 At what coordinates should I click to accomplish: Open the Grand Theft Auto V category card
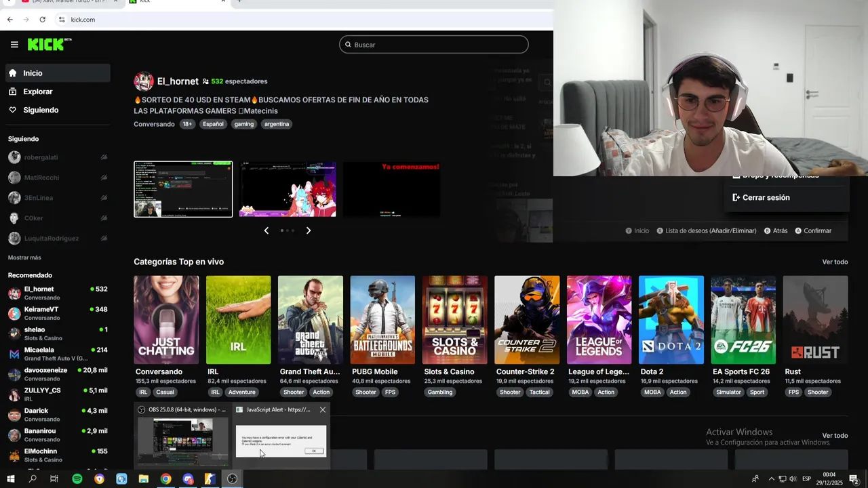coord(311,320)
